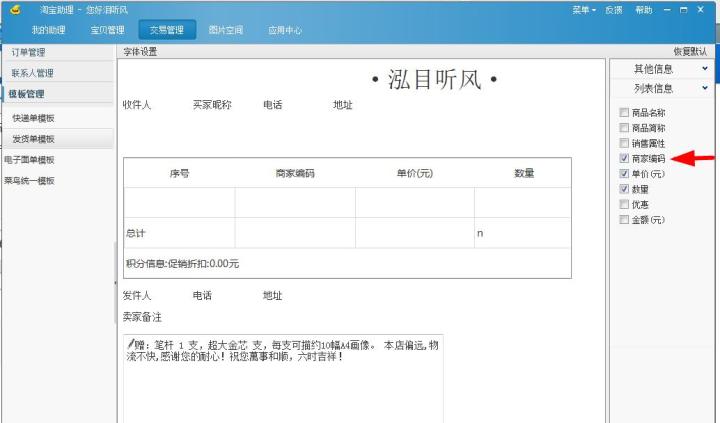This screenshot has height=423, width=720.
Task: Uncheck the 商家编码 column checkbox
Action: (625, 158)
